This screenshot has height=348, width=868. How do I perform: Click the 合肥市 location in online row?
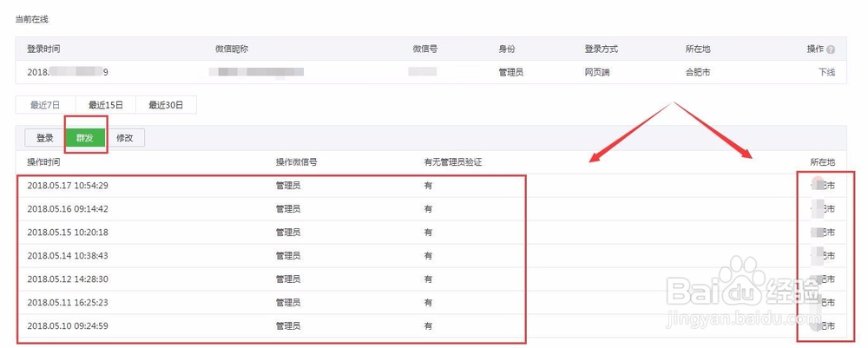coord(698,73)
